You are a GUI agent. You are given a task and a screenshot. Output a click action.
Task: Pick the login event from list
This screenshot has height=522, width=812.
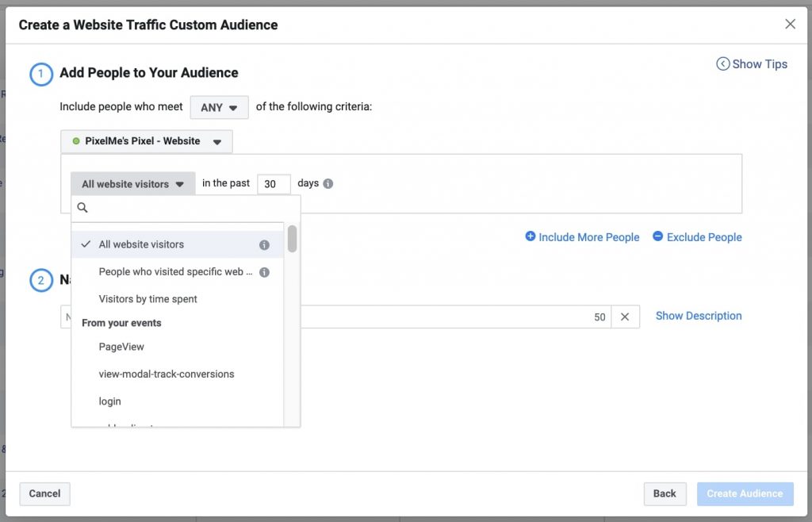coord(110,401)
